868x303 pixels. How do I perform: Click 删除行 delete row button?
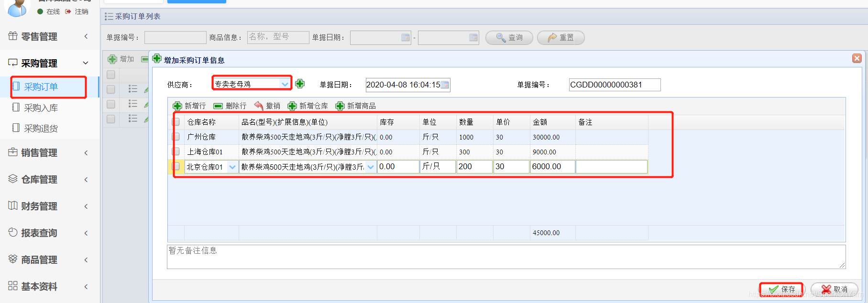point(230,106)
